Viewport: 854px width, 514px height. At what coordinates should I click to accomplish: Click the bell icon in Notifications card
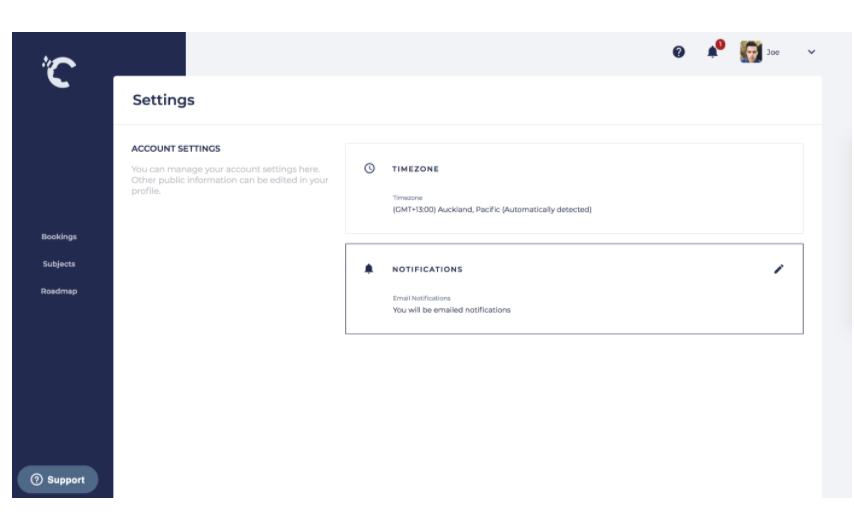[x=369, y=269]
